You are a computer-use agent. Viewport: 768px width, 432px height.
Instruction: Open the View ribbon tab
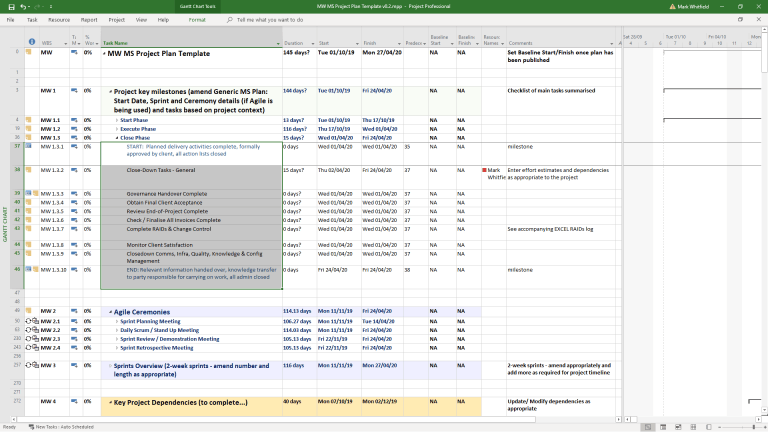(x=141, y=20)
